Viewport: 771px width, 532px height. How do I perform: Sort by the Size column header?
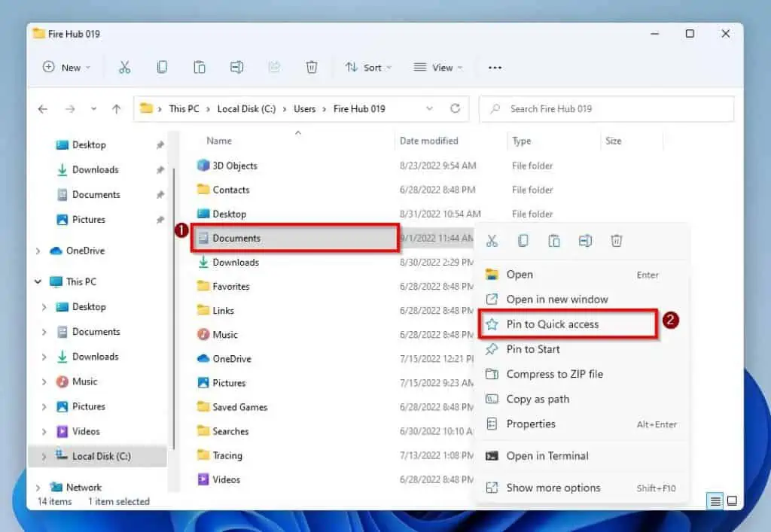[x=613, y=141]
